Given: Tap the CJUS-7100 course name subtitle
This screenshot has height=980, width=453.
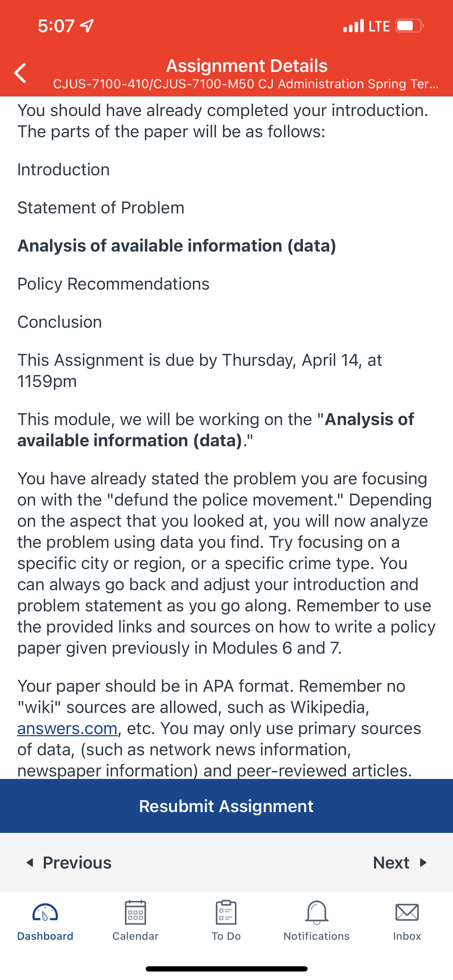Looking at the screenshot, I should click(x=246, y=84).
